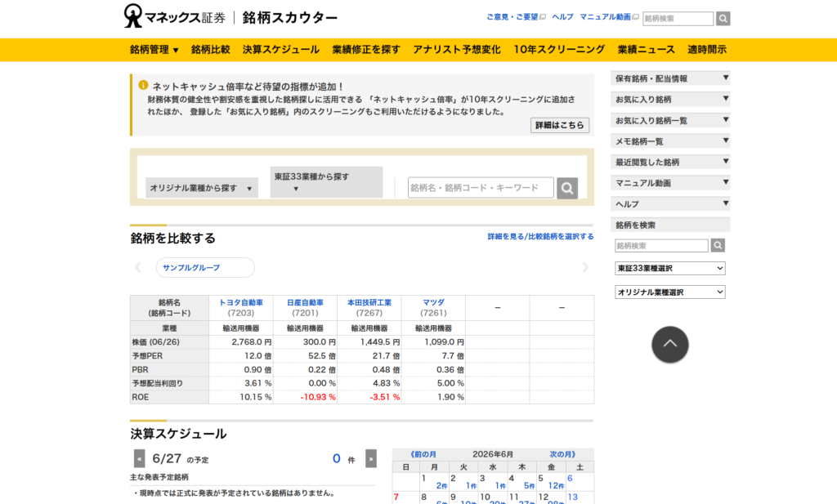The image size is (837, 504).
Task: Open the 銘柄管理 menu
Action: pos(154,50)
